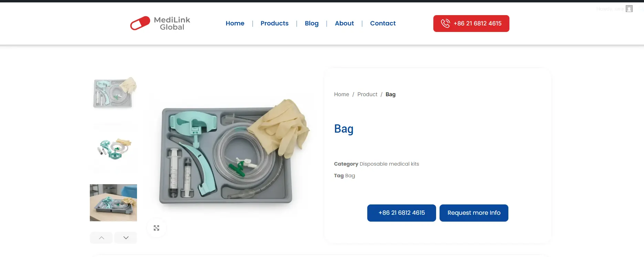
Task: Select the third thumbnail with table photo
Action: pyautogui.click(x=114, y=203)
